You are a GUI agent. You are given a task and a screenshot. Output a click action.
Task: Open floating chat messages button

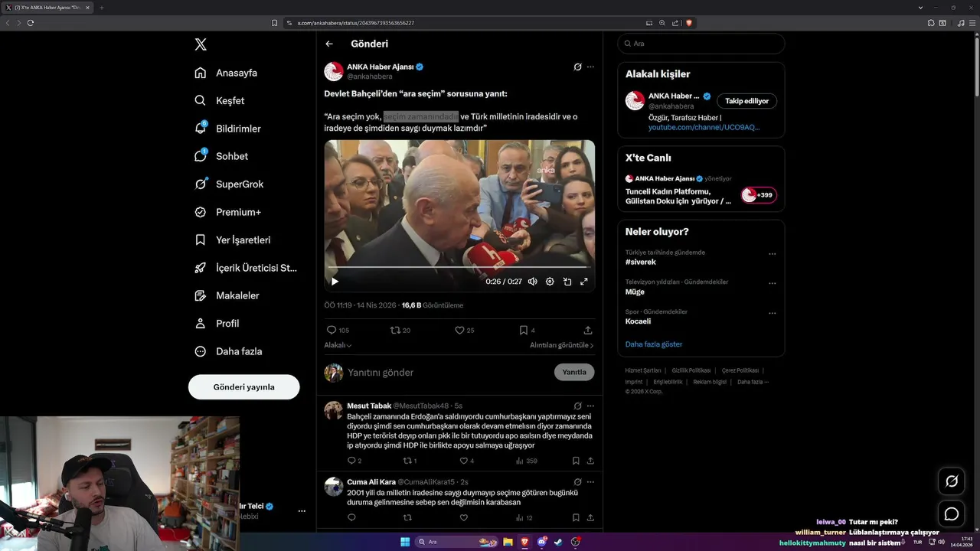(x=952, y=514)
